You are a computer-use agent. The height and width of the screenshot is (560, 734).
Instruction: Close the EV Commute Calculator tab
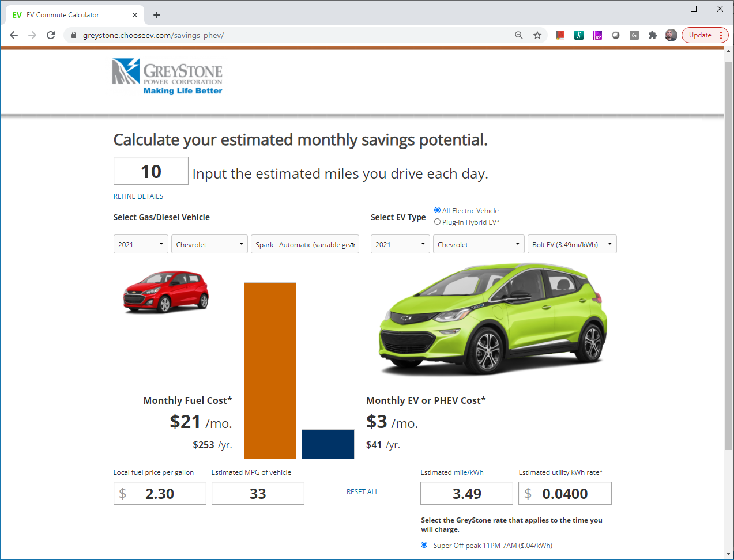pos(135,15)
